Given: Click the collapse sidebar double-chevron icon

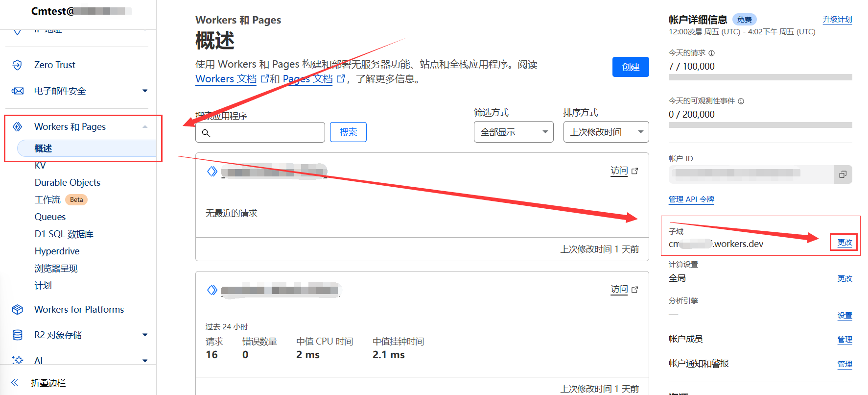Looking at the screenshot, I should [x=15, y=383].
